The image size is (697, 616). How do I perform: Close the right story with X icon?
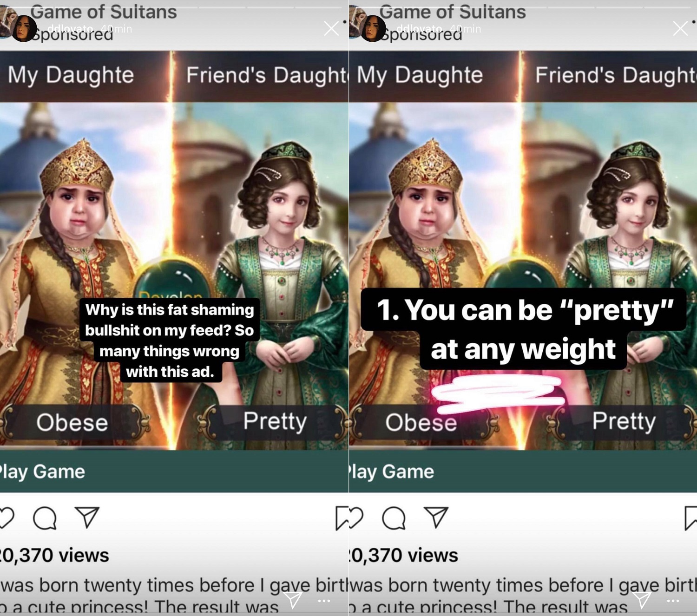click(680, 29)
